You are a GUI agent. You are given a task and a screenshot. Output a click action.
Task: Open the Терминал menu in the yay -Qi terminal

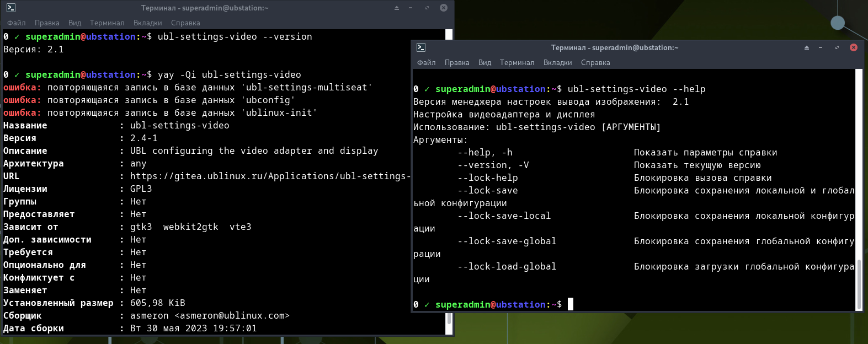[107, 23]
